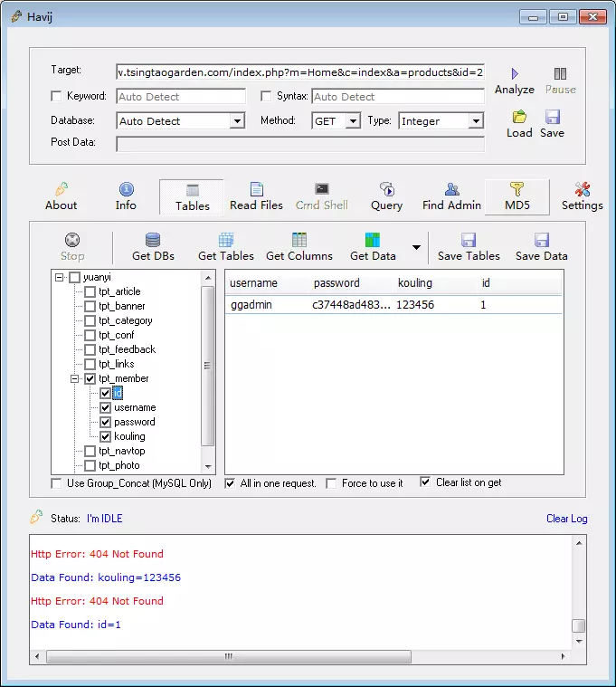Viewport: 616px width, 687px height.
Task: Click the Save floppy icon near Load
Action: [552, 117]
